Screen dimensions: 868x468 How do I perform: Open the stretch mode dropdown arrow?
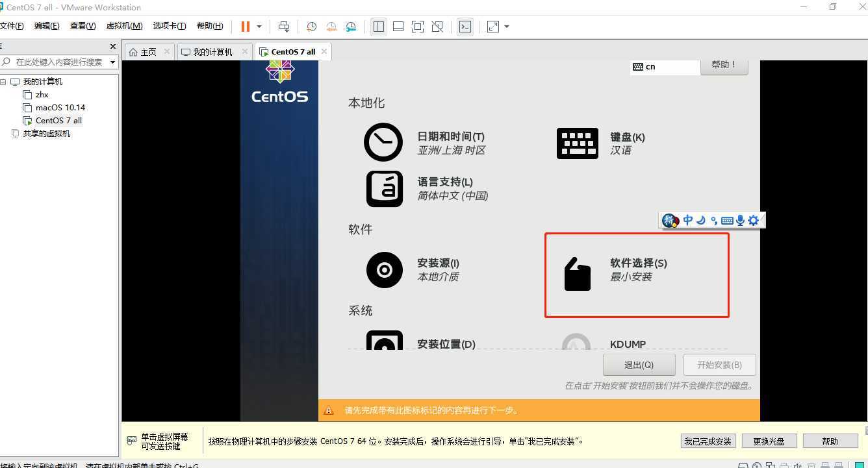507,27
